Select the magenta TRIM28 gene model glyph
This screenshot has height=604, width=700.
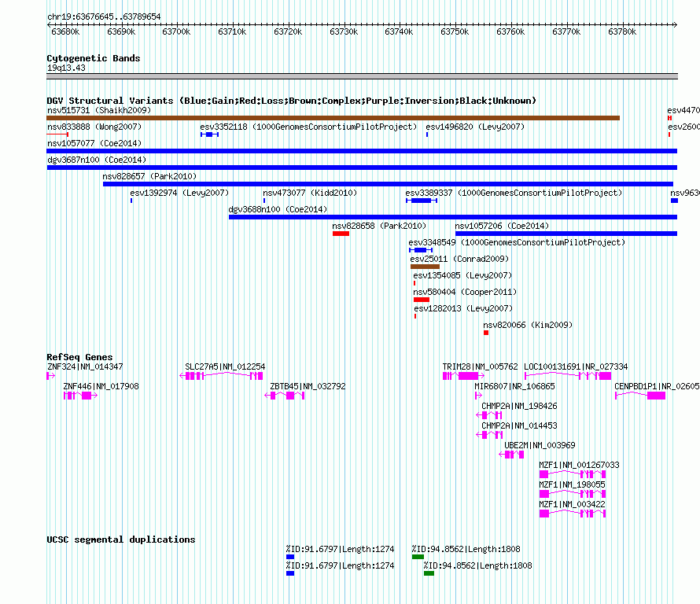(x=463, y=376)
